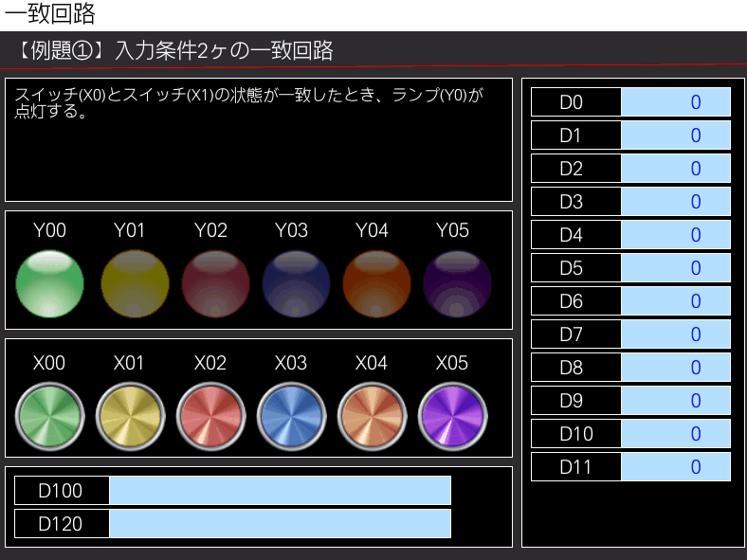Click the lit green Y00 lamp
747x560 pixels.
[49, 284]
